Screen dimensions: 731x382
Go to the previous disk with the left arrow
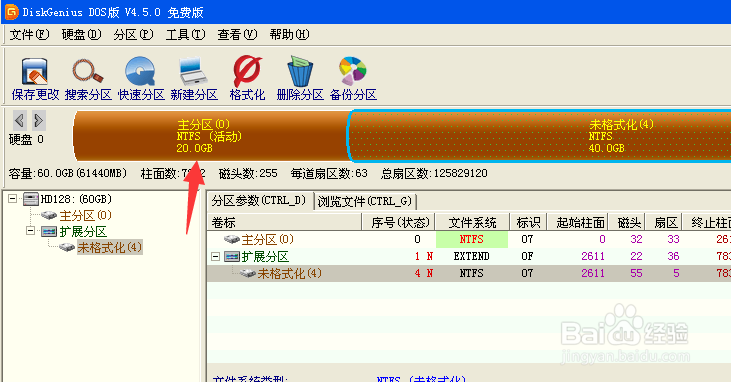tap(19, 120)
